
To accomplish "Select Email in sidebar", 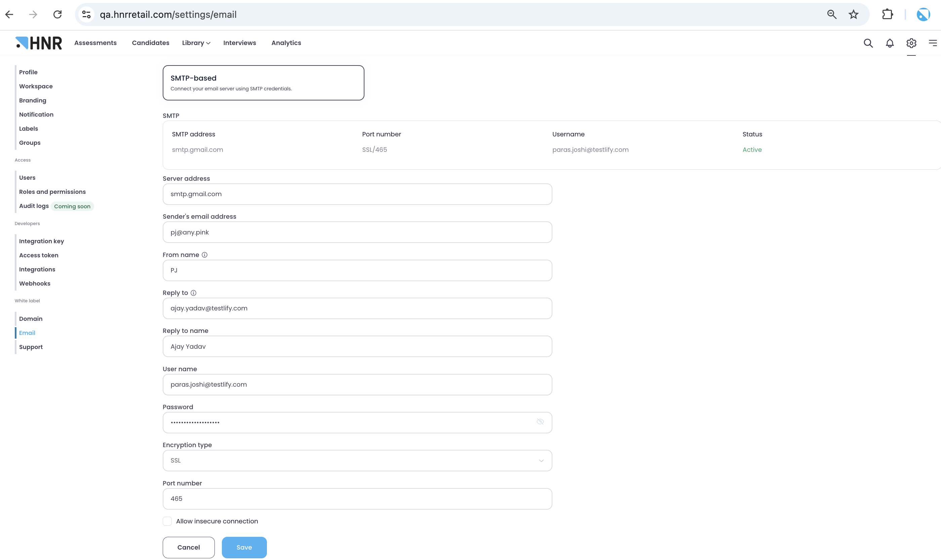I will [27, 333].
